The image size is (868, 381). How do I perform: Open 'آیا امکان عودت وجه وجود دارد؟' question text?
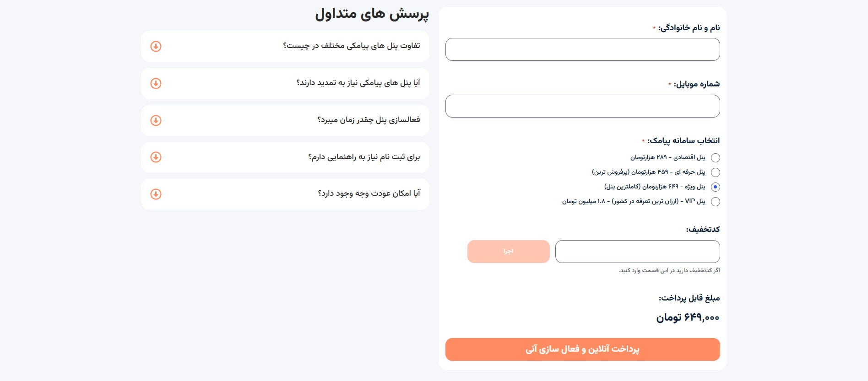coord(369,193)
